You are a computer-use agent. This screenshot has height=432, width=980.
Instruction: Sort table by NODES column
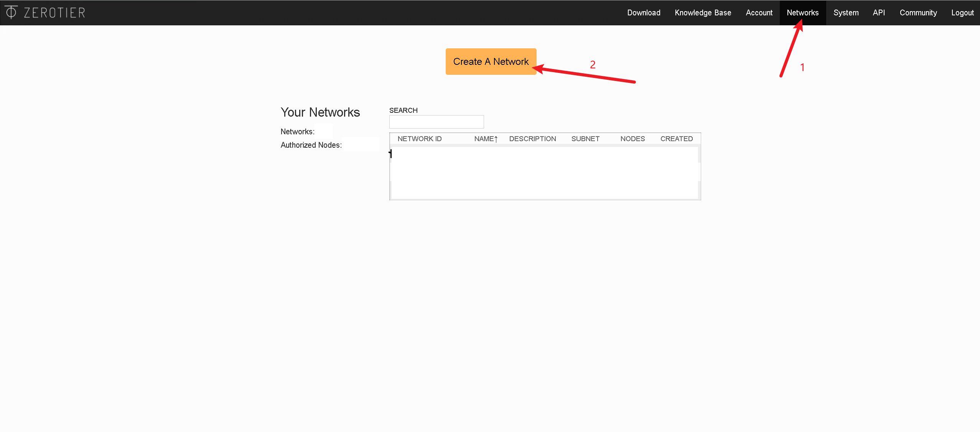point(632,139)
